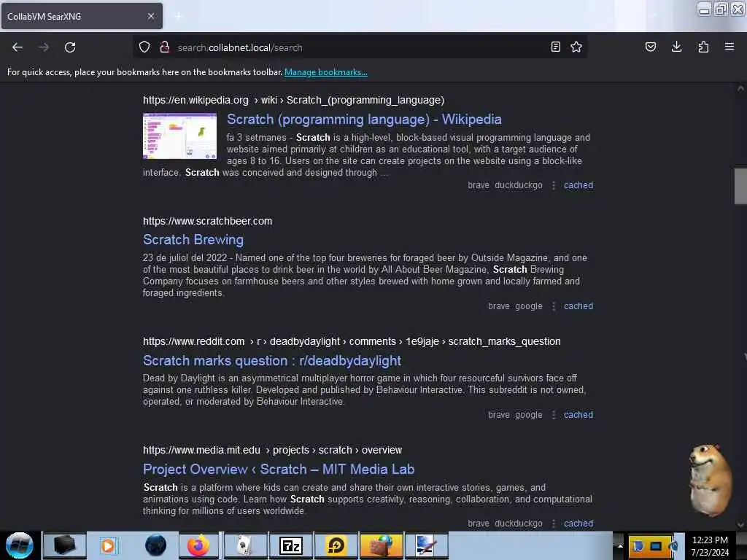The height and width of the screenshot is (560, 747).
Task: Open the toolbox globe taskbar icon
Action: tap(381, 545)
